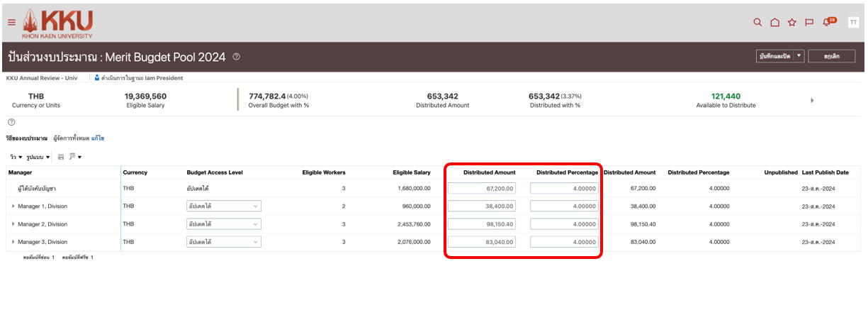Click the search magnifier icon
This screenshot has width=868, height=315.
757,22
